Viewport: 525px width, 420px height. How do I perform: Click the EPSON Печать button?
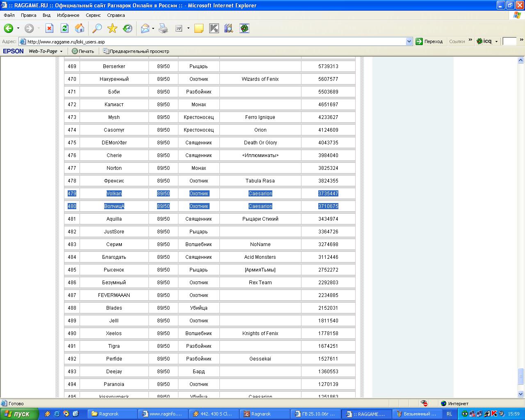point(83,51)
